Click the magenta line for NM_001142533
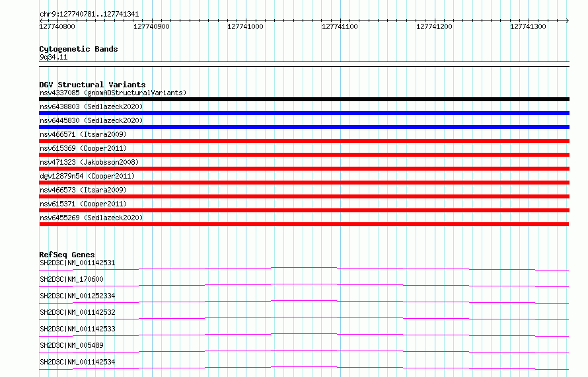The width and height of the screenshot is (588, 377). pos(304,335)
